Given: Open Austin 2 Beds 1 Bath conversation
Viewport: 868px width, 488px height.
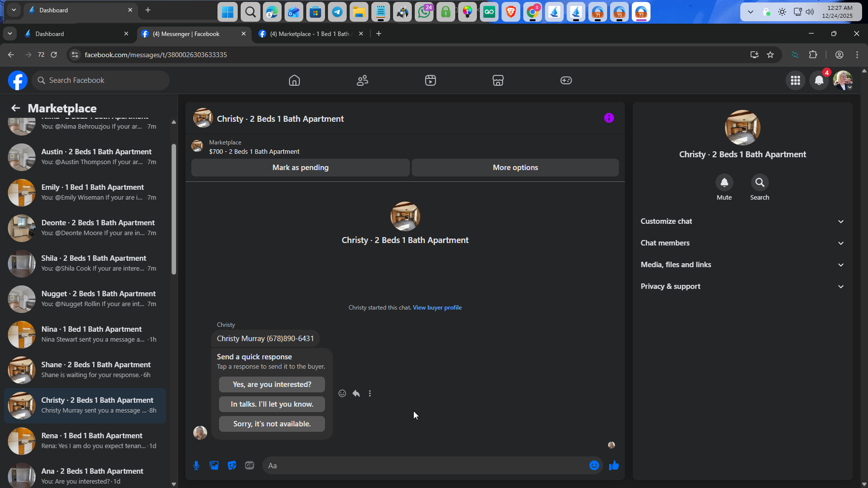Looking at the screenshot, I should [x=85, y=157].
